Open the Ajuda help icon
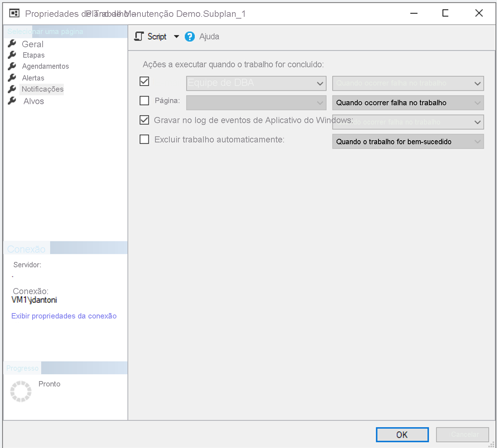The width and height of the screenshot is (497, 448). (189, 36)
